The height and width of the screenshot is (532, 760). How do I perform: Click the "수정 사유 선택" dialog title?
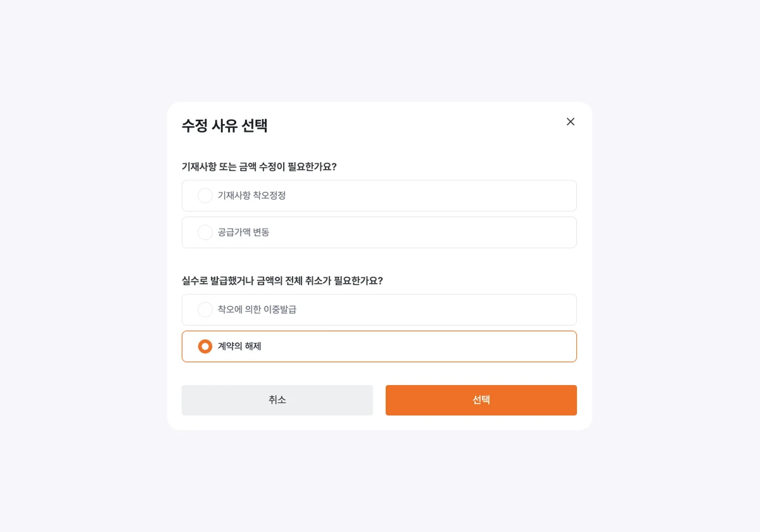[x=224, y=126]
